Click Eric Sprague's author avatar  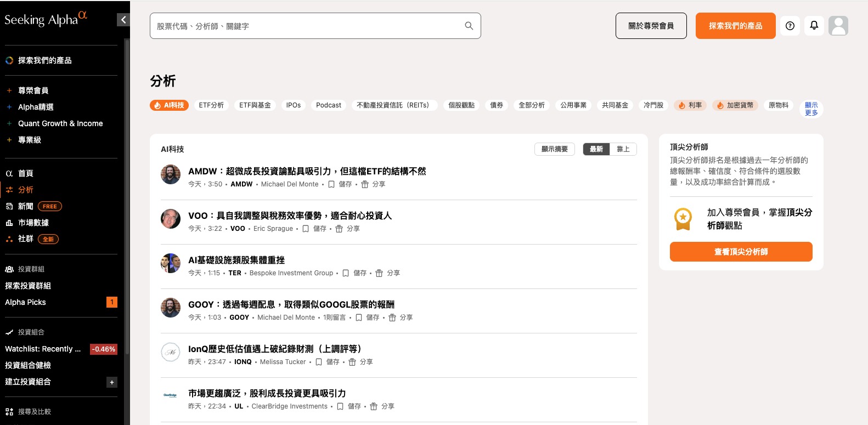[x=171, y=219]
